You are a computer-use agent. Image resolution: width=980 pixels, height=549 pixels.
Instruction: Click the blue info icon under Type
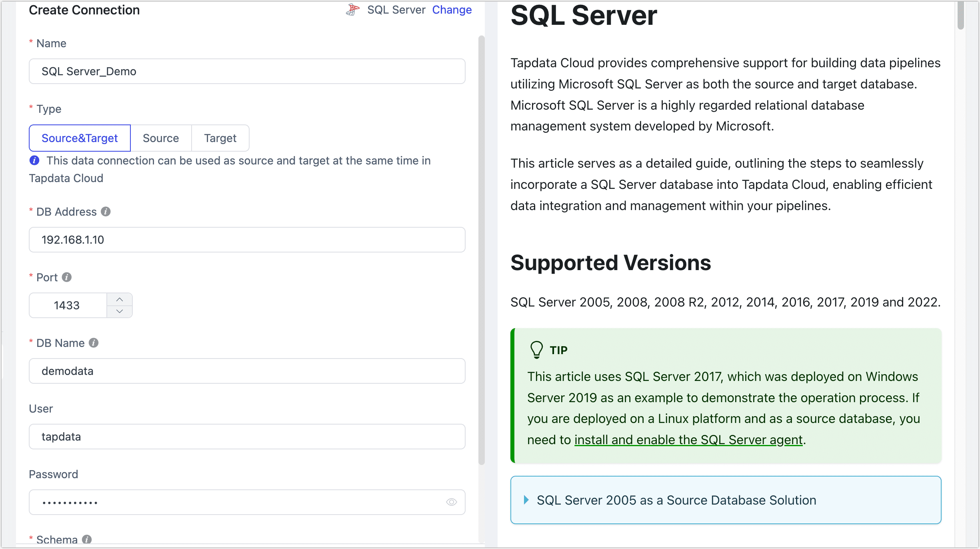34,160
